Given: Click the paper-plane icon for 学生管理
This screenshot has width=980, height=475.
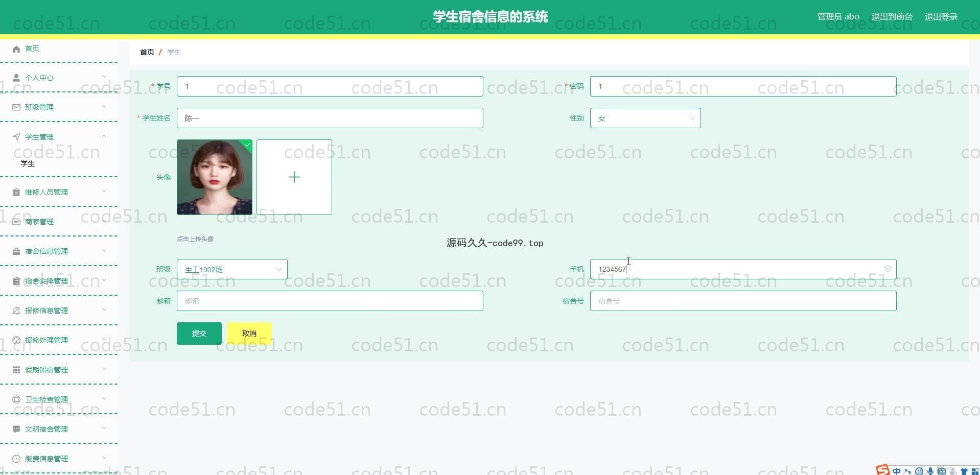Looking at the screenshot, I should (x=16, y=137).
